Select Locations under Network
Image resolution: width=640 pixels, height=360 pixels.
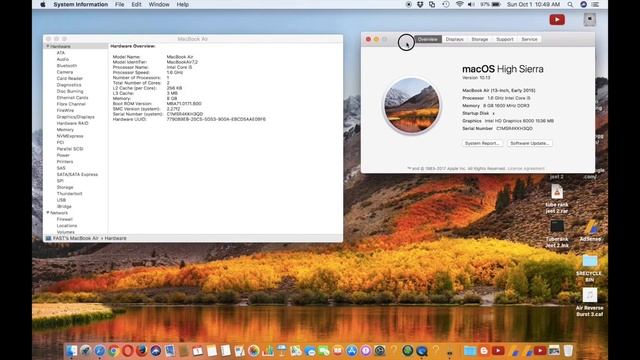point(67,226)
